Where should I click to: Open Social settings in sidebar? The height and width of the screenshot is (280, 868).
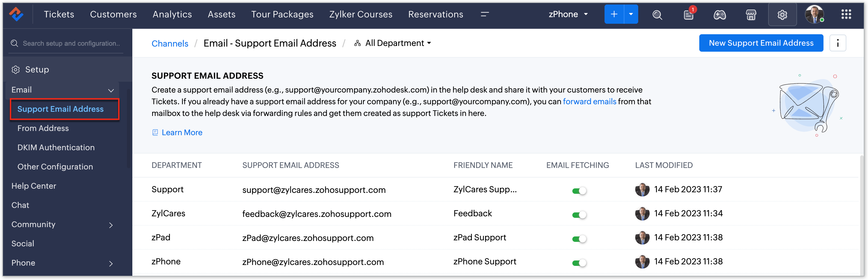click(23, 244)
